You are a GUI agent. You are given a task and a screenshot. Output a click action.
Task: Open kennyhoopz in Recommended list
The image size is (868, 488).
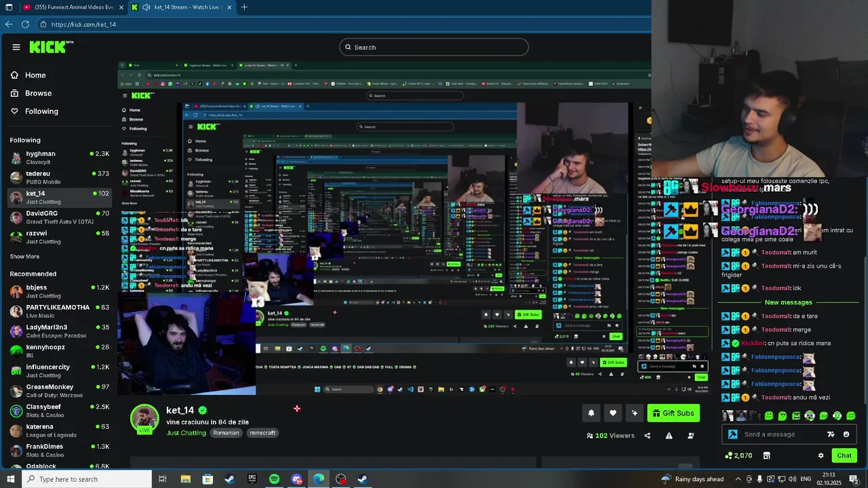[59, 351]
